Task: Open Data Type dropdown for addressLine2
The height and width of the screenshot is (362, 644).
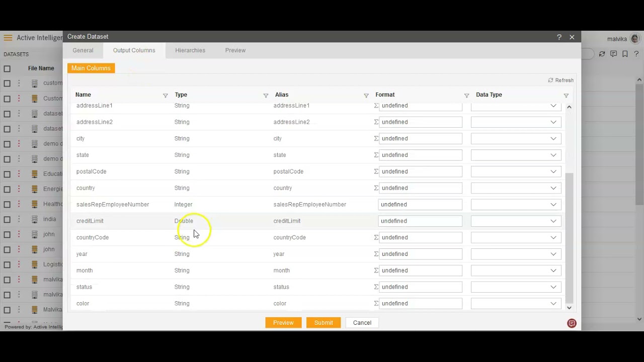Action: [x=516, y=122]
